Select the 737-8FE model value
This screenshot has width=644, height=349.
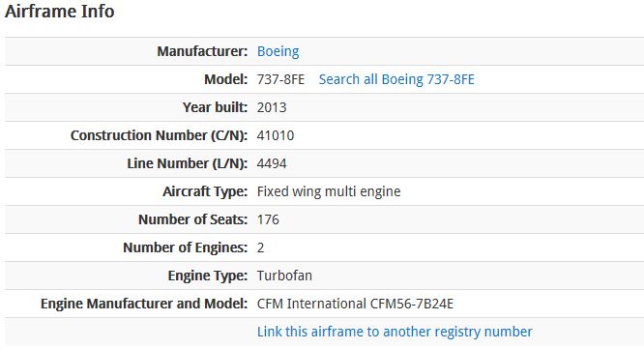tap(280, 79)
